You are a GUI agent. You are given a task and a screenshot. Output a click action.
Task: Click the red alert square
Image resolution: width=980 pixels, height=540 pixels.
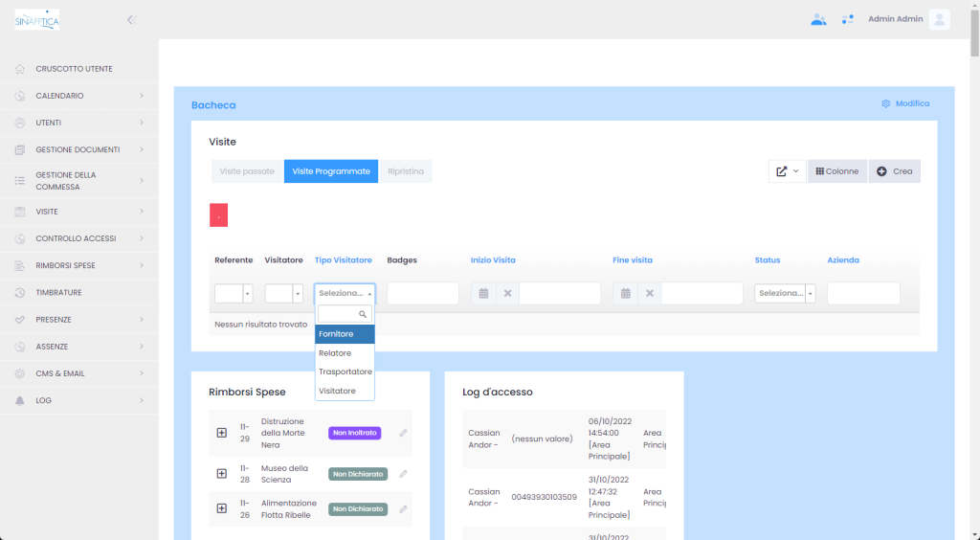pyautogui.click(x=218, y=215)
